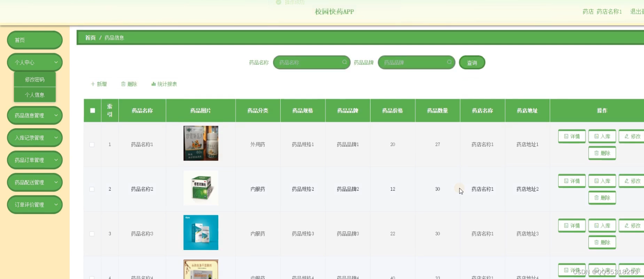
Task: Click search icon in 药品品牌 field
Action: click(x=449, y=62)
